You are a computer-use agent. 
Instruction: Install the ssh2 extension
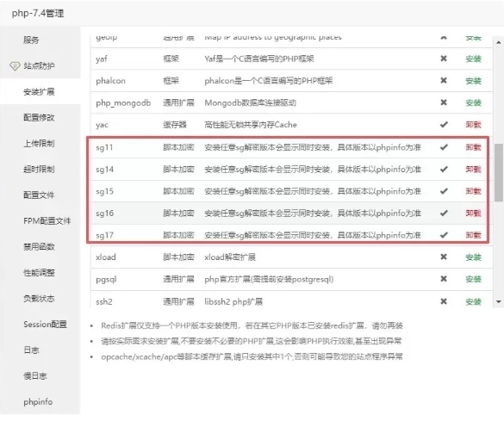click(x=474, y=302)
